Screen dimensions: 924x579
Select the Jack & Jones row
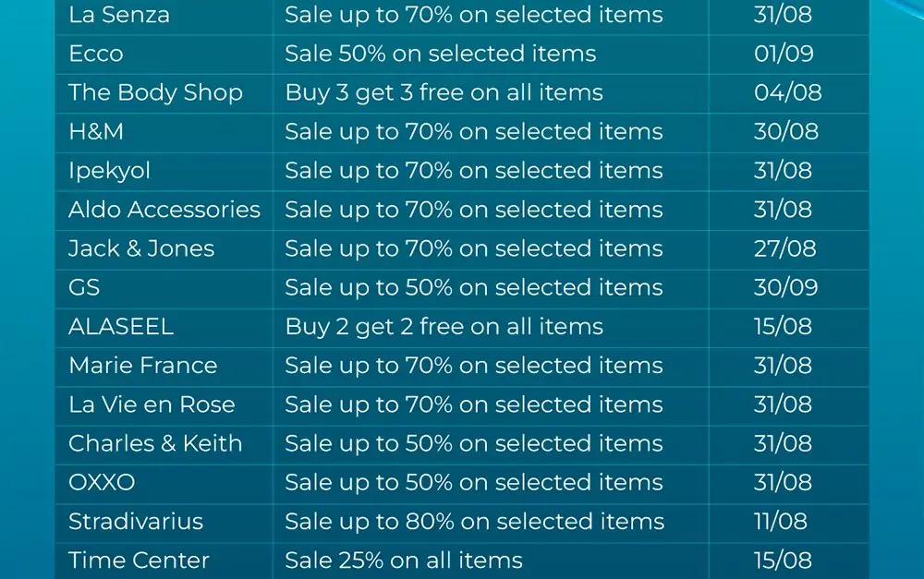[x=462, y=249]
